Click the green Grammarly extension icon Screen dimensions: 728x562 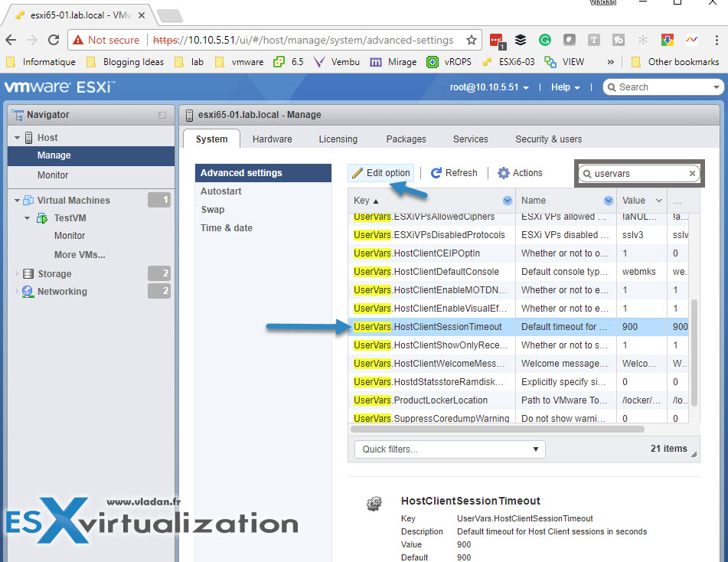coord(544,40)
